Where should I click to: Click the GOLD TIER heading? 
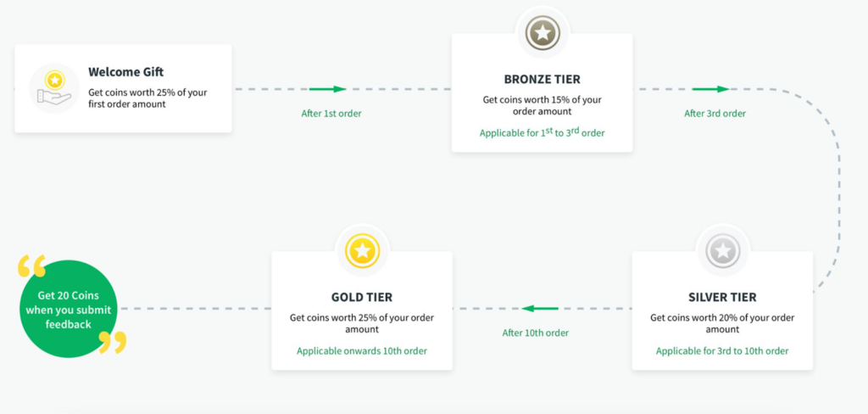(362, 298)
